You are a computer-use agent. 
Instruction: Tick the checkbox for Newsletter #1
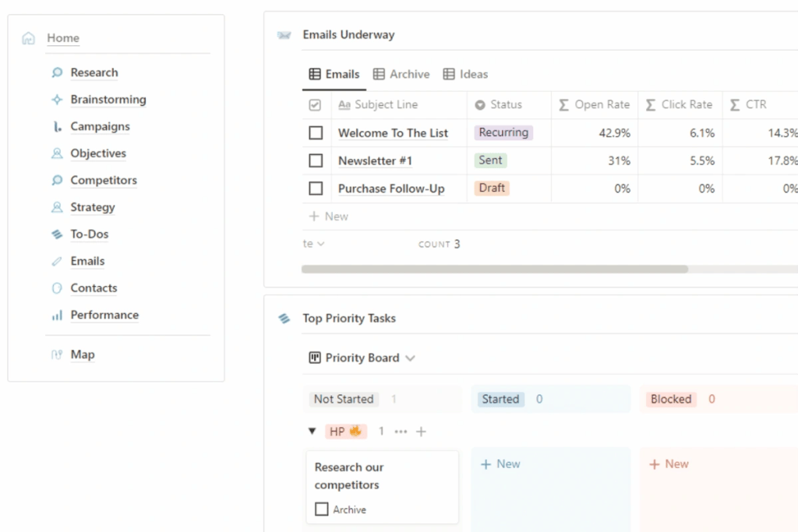316,160
